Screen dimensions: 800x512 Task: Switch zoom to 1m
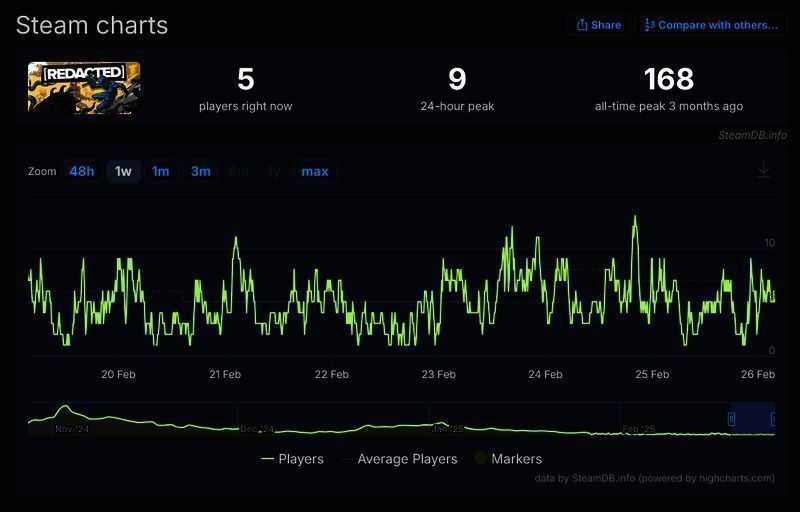pyautogui.click(x=160, y=171)
